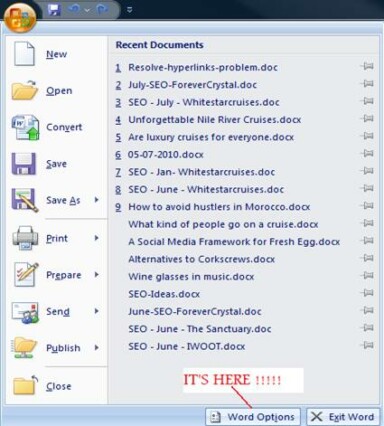Expand the Publish submenu arrow
This screenshot has width=384, height=426.
(x=96, y=347)
